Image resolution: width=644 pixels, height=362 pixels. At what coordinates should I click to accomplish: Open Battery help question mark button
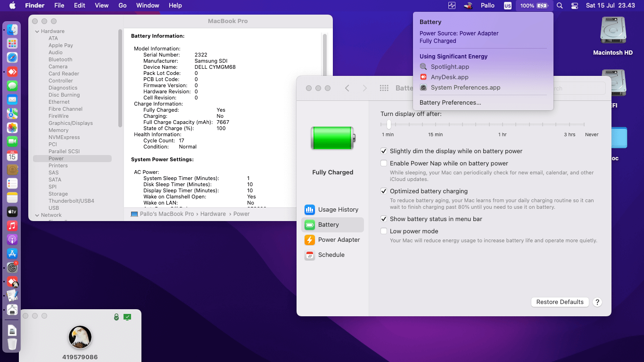pos(597,302)
